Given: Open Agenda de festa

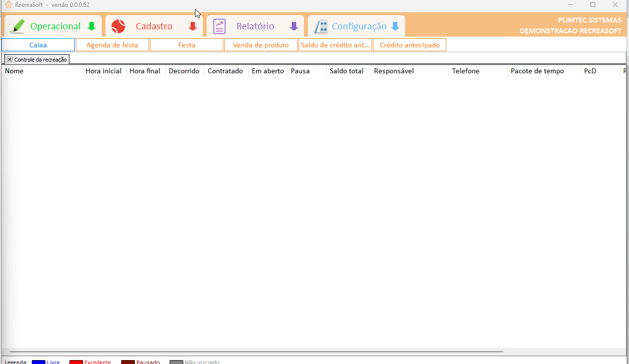Looking at the screenshot, I should pyautogui.click(x=112, y=45).
